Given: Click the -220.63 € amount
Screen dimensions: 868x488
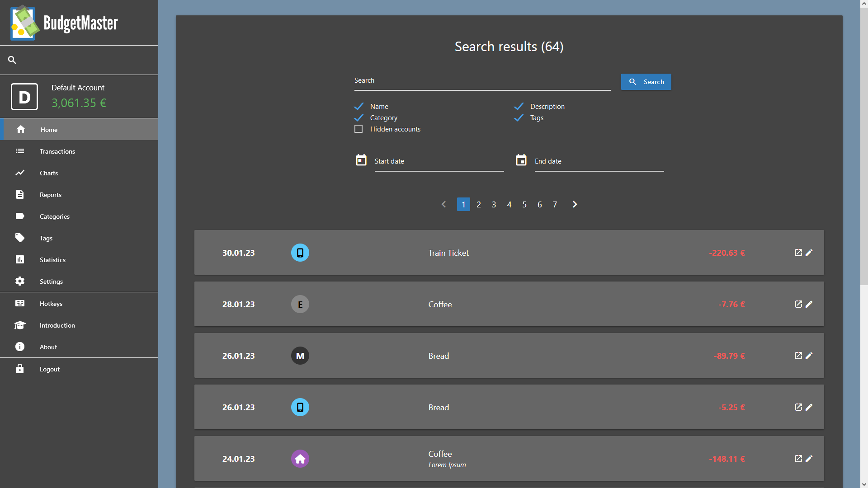Looking at the screenshot, I should click(727, 253).
